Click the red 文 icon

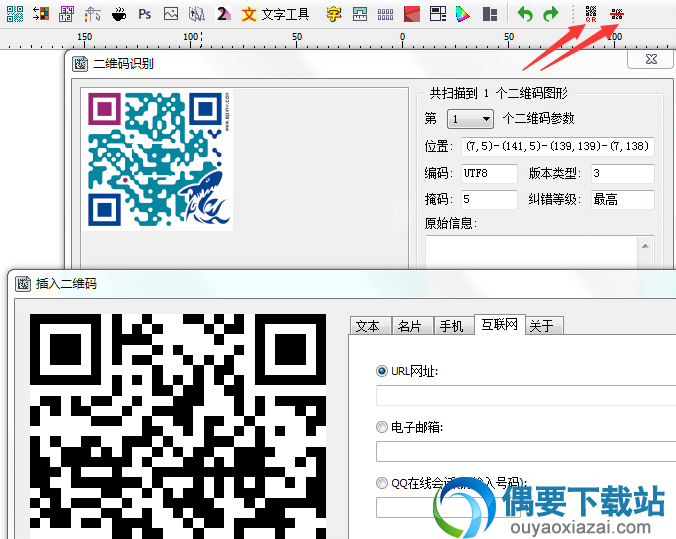click(249, 15)
